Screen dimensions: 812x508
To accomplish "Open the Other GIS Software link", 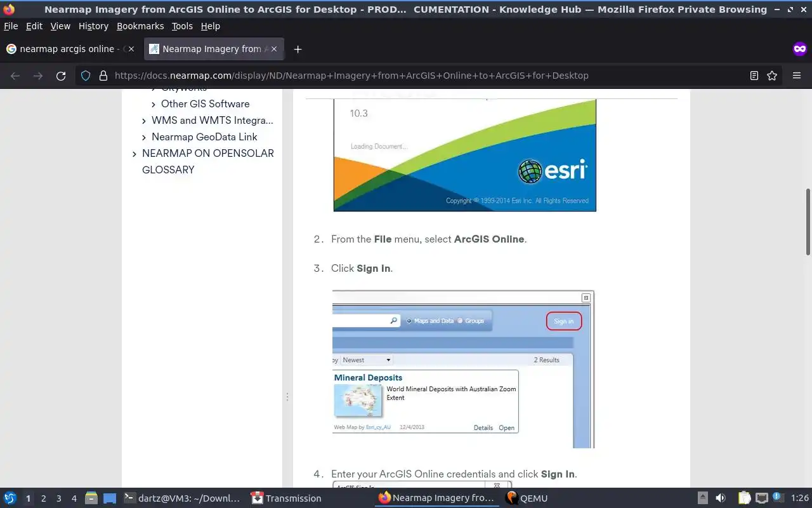I will point(205,104).
